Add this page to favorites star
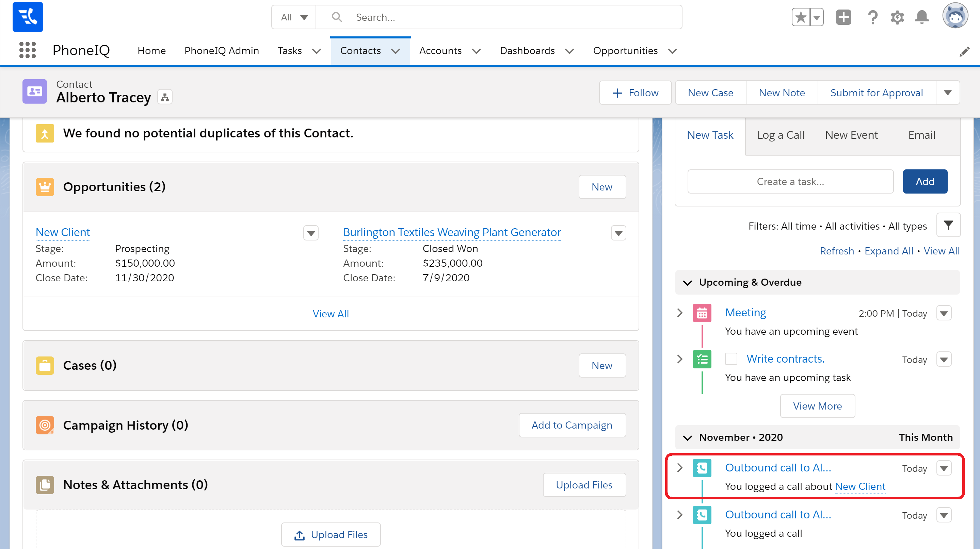The width and height of the screenshot is (980, 549). 801,17
